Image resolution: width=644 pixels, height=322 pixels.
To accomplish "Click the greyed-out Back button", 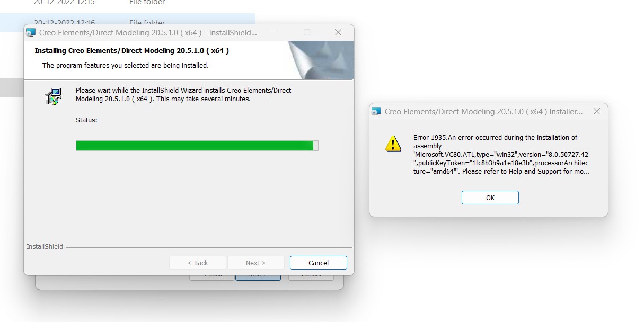I will tap(197, 263).
